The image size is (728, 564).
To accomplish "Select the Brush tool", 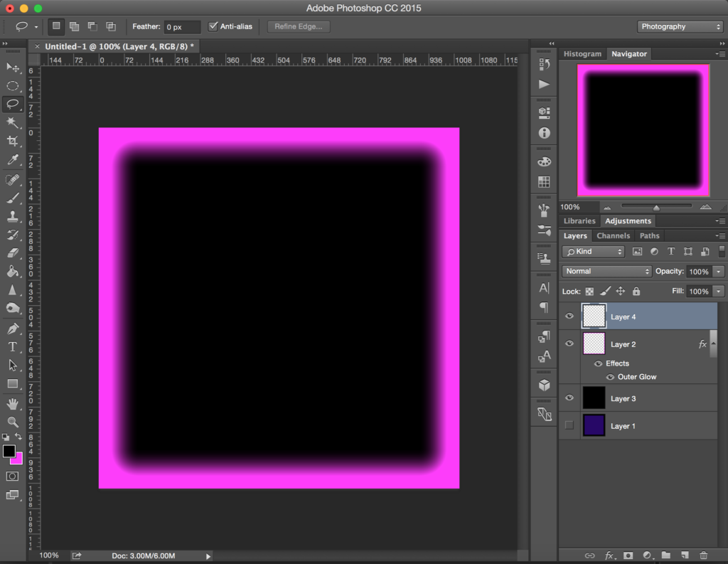I will click(x=13, y=198).
